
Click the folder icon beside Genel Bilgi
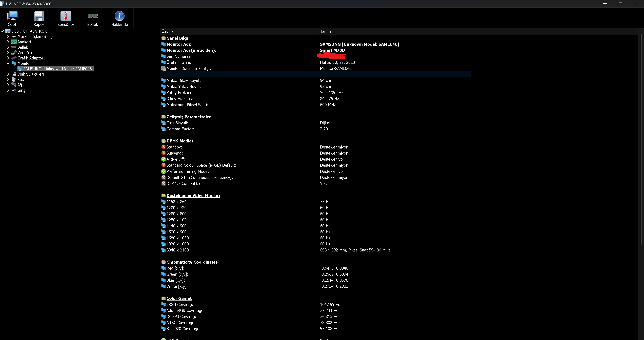click(164, 38)
